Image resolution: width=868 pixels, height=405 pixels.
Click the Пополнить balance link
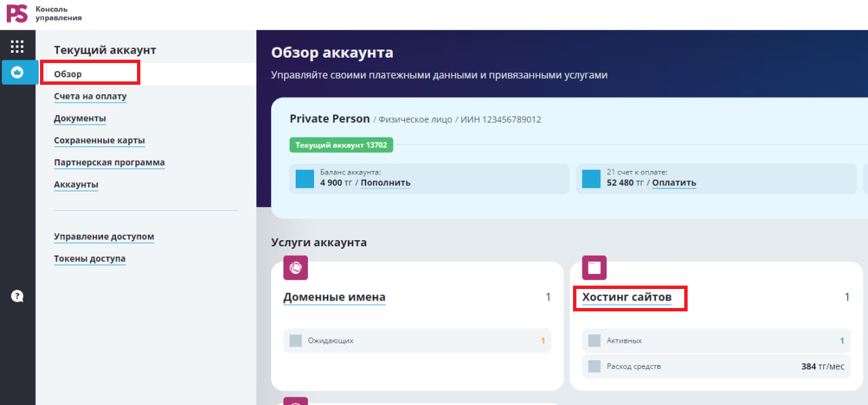386,182
